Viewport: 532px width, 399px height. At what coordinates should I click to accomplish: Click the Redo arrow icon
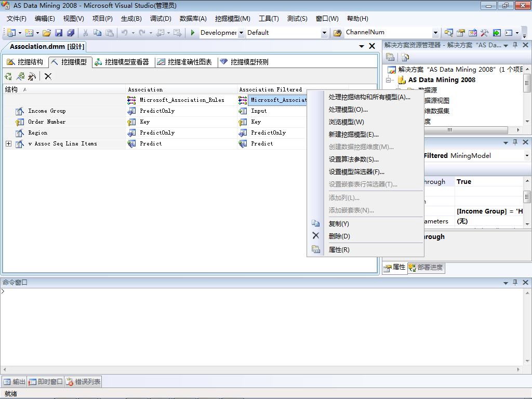[142, 33]
